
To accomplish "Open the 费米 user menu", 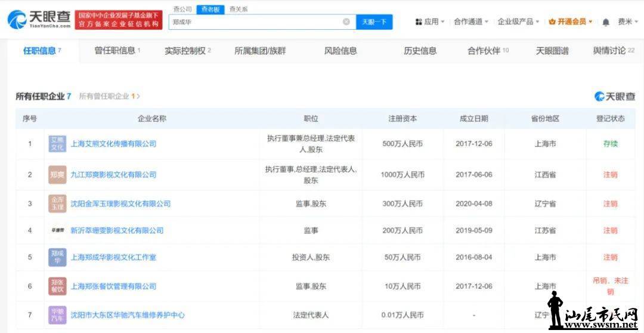I will click(627, 22).
